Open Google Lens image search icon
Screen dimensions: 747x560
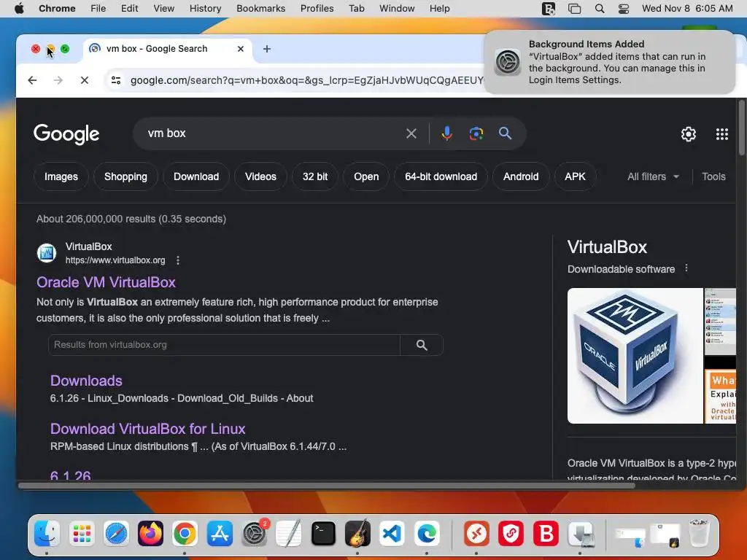(x=476, y=134)
